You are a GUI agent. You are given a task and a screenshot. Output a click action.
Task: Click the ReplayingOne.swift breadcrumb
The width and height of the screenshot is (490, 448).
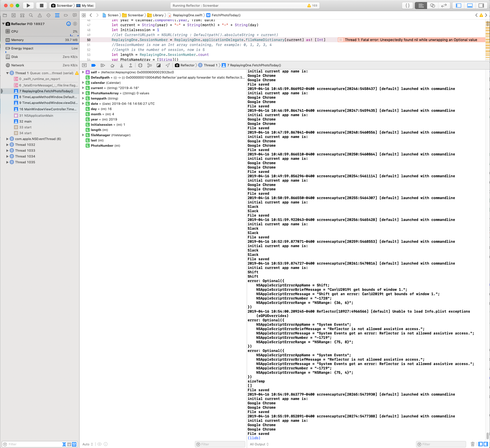(x=185, y=15)
